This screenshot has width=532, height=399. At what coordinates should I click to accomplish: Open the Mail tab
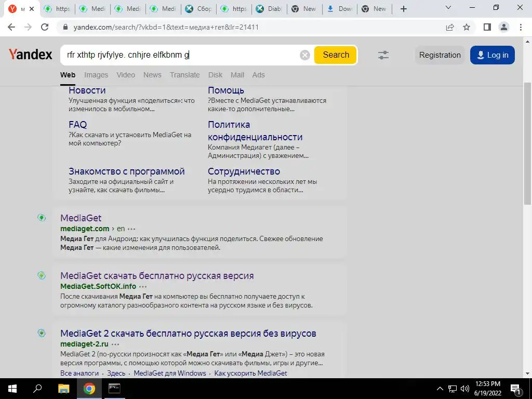237,75
